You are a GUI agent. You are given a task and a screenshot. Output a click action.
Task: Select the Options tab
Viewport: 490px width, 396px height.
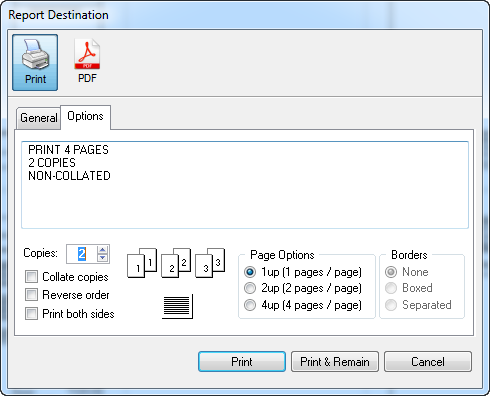(85, 116)
